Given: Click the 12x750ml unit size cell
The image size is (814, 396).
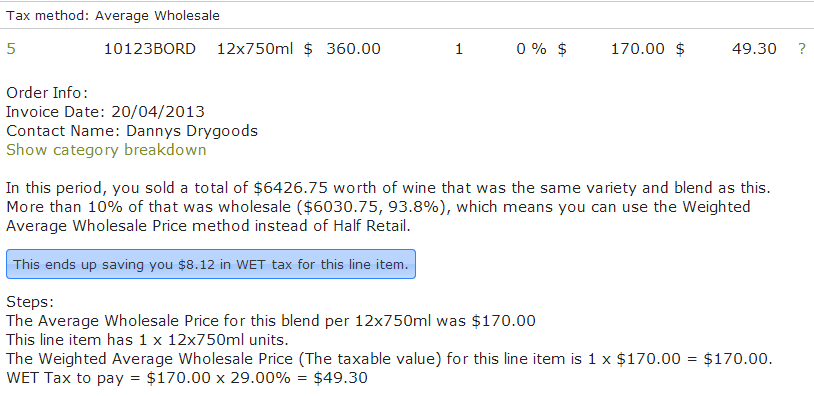Looking at the screenshot, I should (255, 49).
